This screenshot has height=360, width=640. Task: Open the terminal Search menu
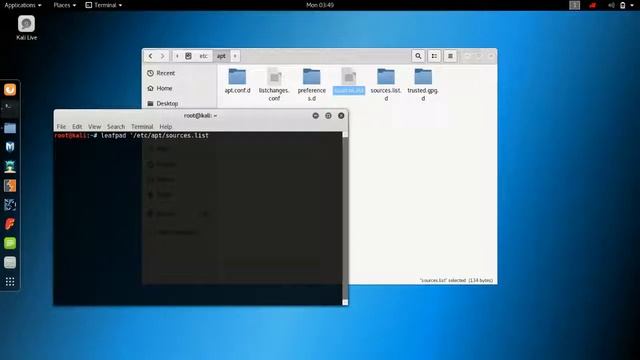pos(116,127)
